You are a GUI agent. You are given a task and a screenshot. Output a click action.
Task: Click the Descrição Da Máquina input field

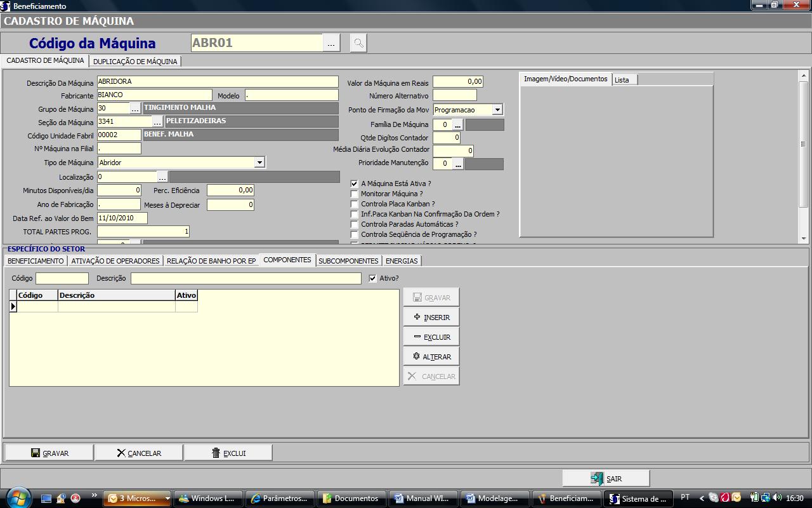218,82
